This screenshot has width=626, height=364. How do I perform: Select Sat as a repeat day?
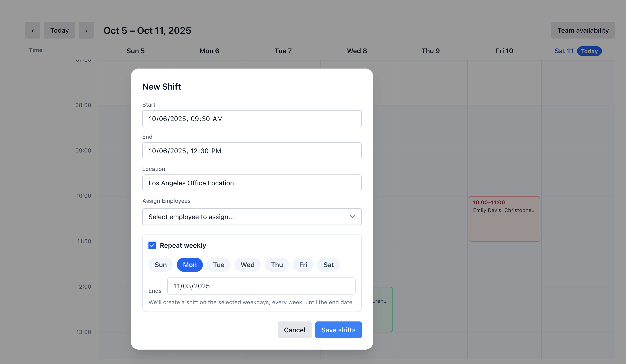point(328,265)
